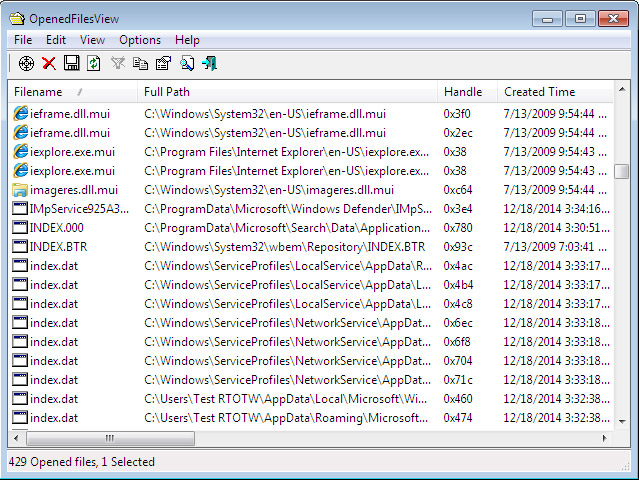Click created time 12/18/2014 3:34:16
The width and height of the screenshot is (639, 480).
[x=557, y=209]
